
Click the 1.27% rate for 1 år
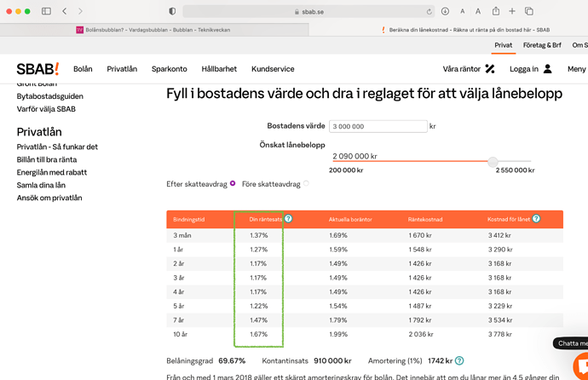(x=259, y=250)
